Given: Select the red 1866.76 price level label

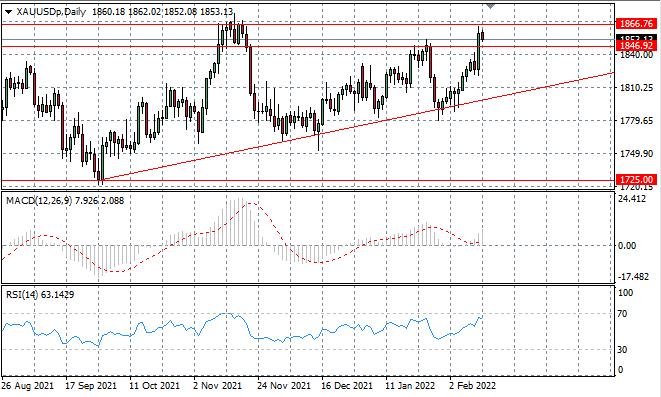Looking at the screenshot, I should (x=637, y=24).
